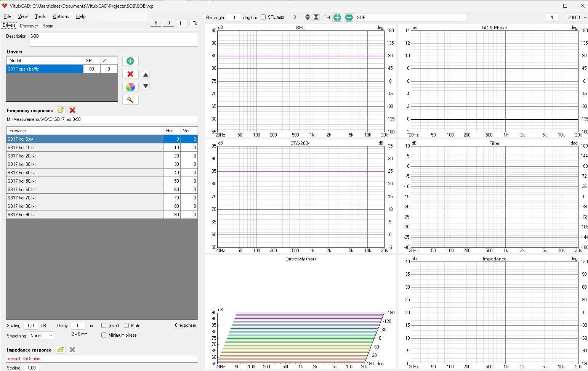Screen dimensions: 588x371
Task: Enable Minimum phase checkbox
Action: coord(104,335)
